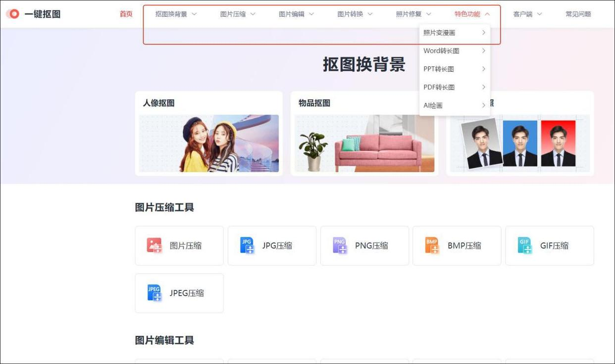
Task: Expand the 图片编辑 dropdown arrow
Action: coord(311,14)
